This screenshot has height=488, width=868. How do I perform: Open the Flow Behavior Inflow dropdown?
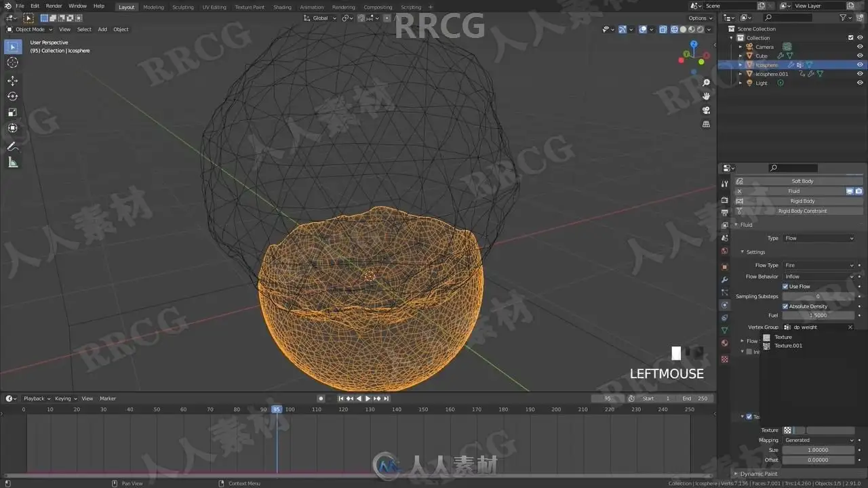tap(819, 277)
